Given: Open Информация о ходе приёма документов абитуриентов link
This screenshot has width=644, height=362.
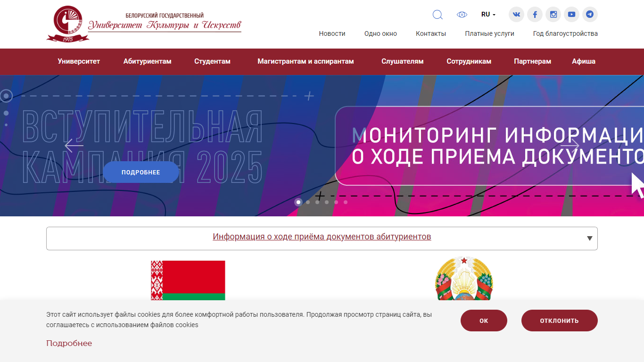Looking at the screenshot, I should 322,237.
